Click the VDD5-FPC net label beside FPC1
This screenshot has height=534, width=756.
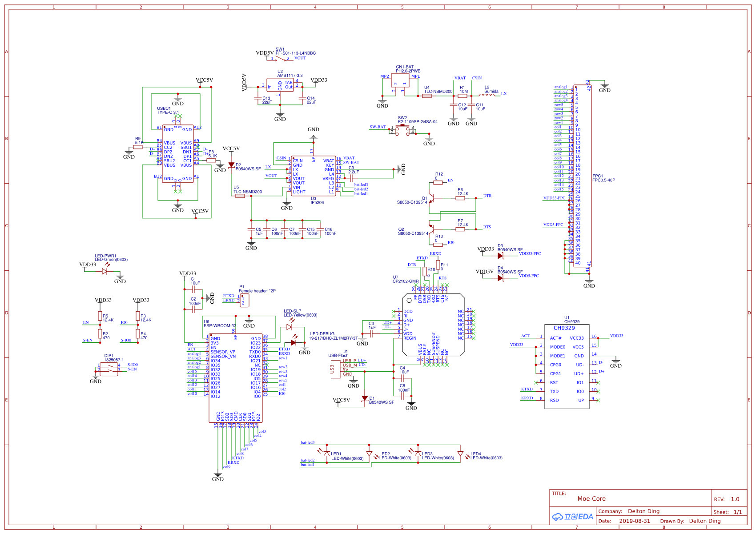[553, 225]
